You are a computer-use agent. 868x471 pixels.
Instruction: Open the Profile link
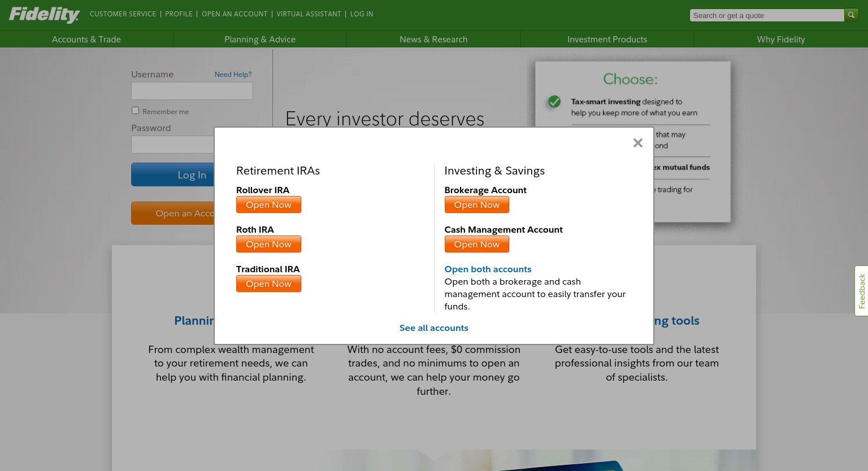pyautogui.click(x=179, y=14)
